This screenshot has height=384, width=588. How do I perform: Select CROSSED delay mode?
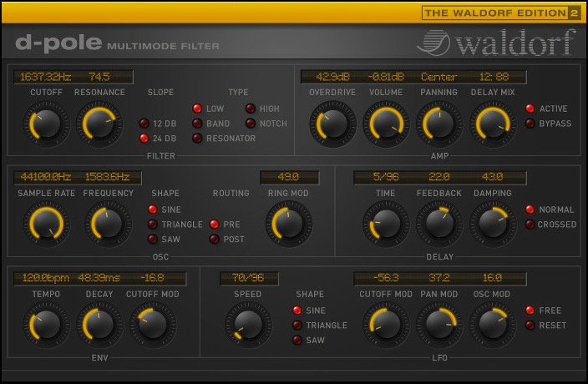(530, 225)
